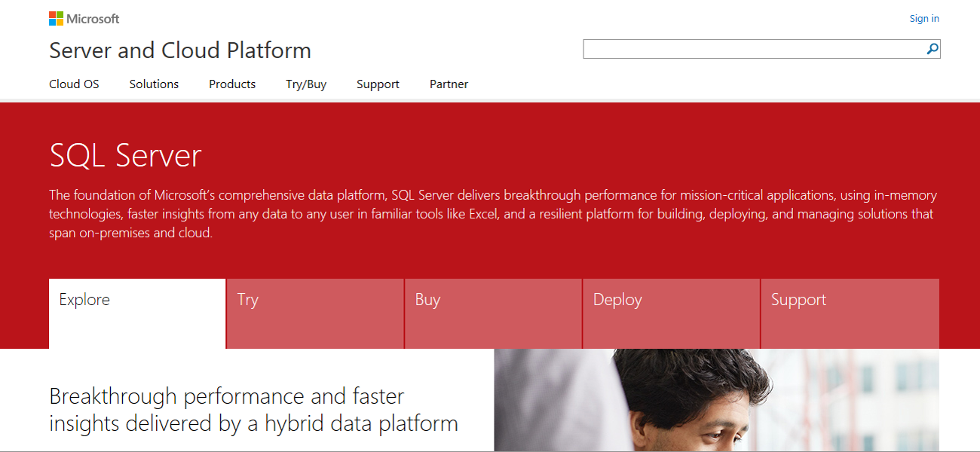Click into the search text field
The width and height of the screenshot is (980, 452).
pyautogui.click(x=754, y=49)
